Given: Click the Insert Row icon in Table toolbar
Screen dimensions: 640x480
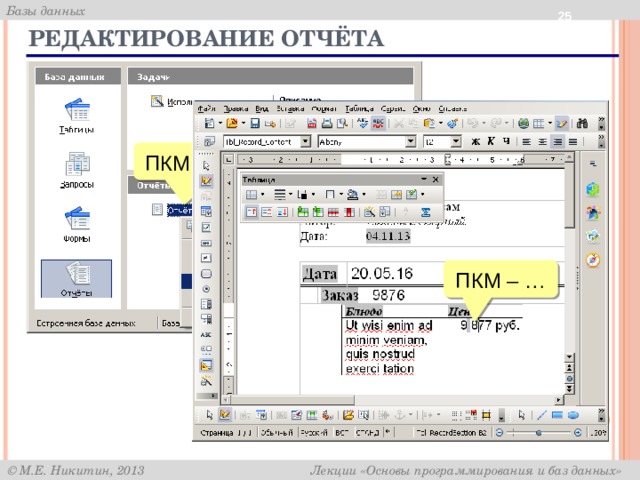Looking at the screenshot, I should (x=302, y=212).
